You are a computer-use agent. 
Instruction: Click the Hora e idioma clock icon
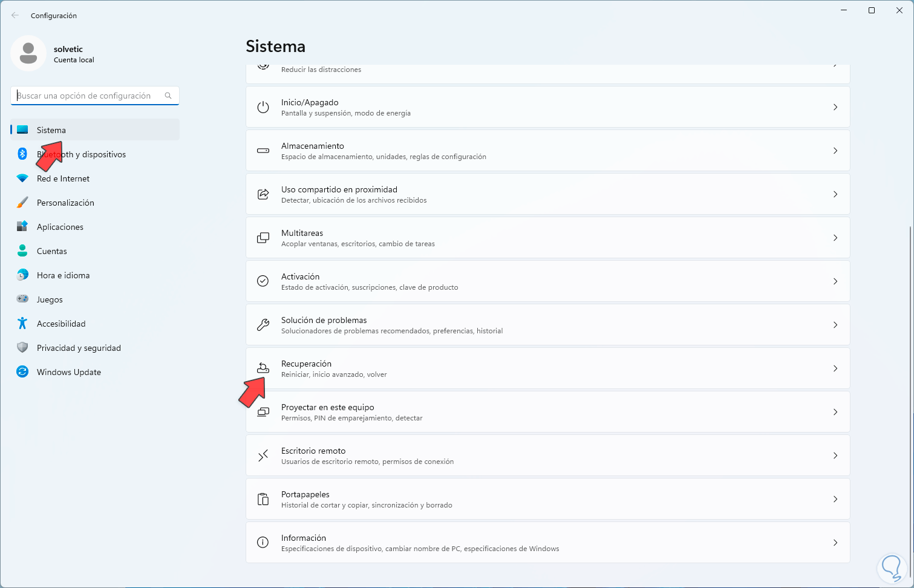tap(22, 275)
